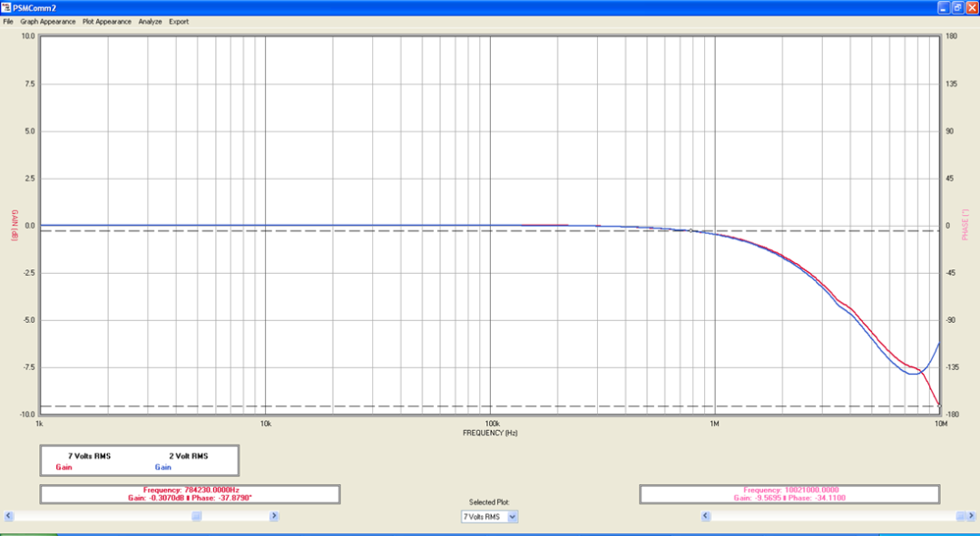
Task: Click the 7 Volts RMS legend entry
Action: 89,456
